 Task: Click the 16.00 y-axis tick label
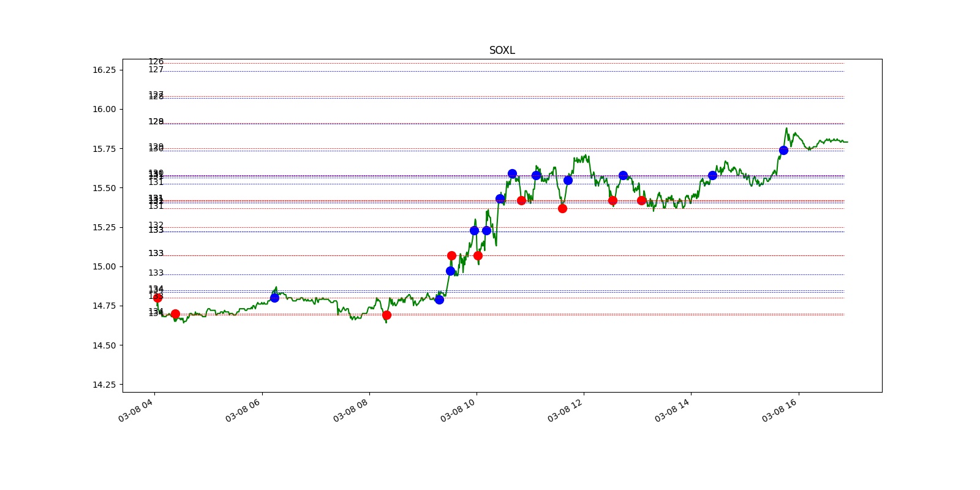(104, 109)
